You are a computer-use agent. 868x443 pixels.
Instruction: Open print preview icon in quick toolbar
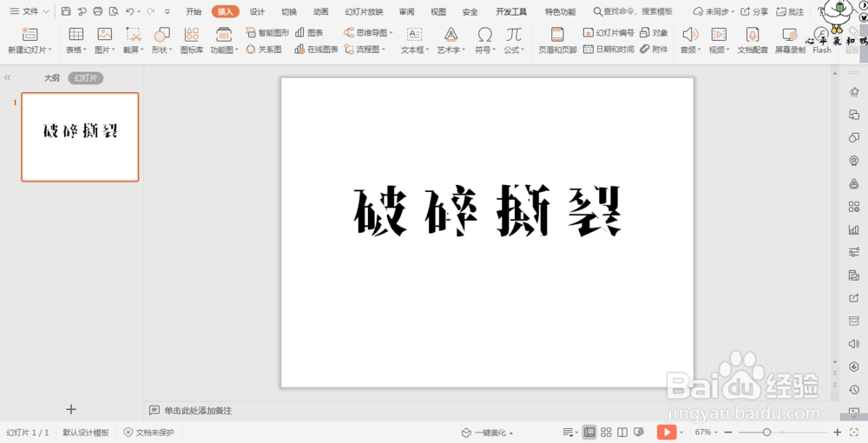[114, 11]
